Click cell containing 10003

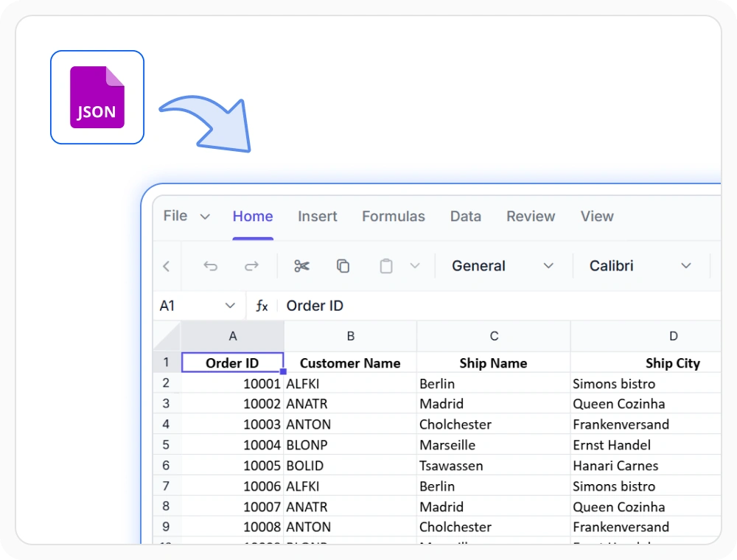pos(233,424)
